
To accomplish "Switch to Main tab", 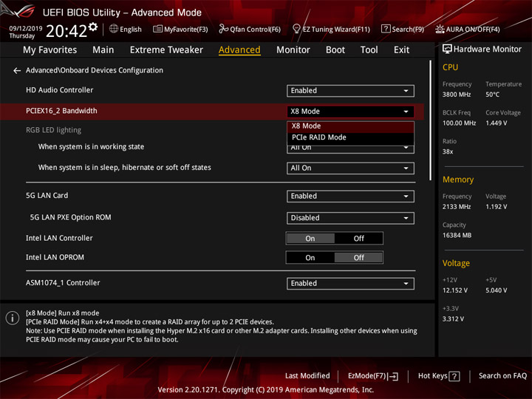I will 103,50.
